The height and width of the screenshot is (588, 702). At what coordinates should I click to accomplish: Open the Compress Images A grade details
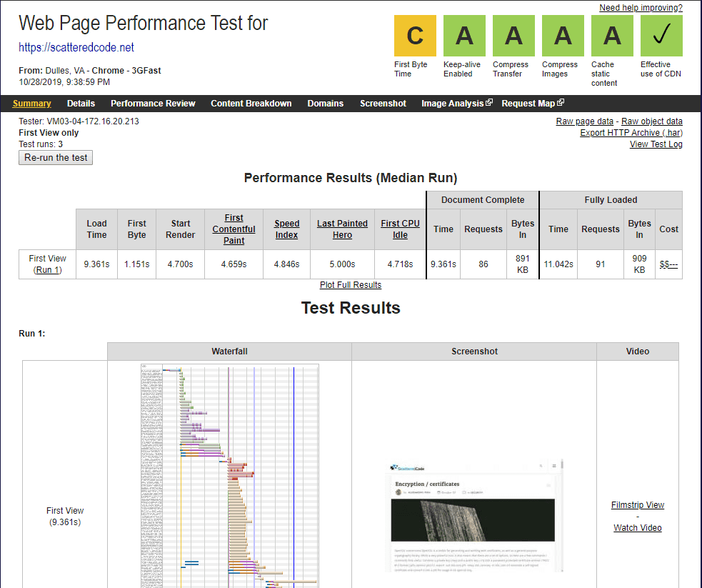pyautogui.click(x=563, y=35)
